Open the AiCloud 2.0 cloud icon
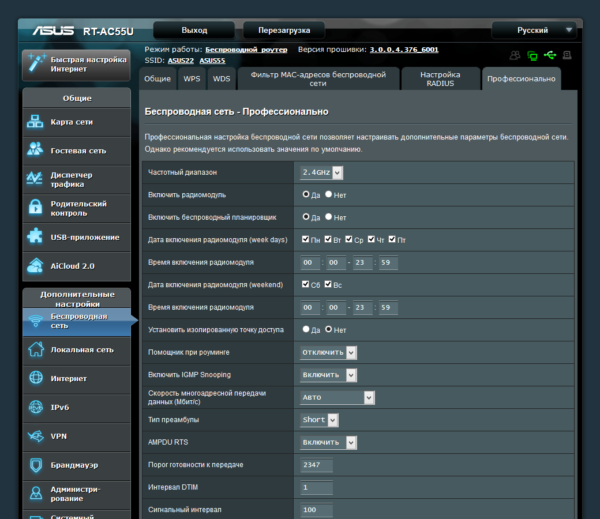Screen dimensions: 600x519 (35, 266)
